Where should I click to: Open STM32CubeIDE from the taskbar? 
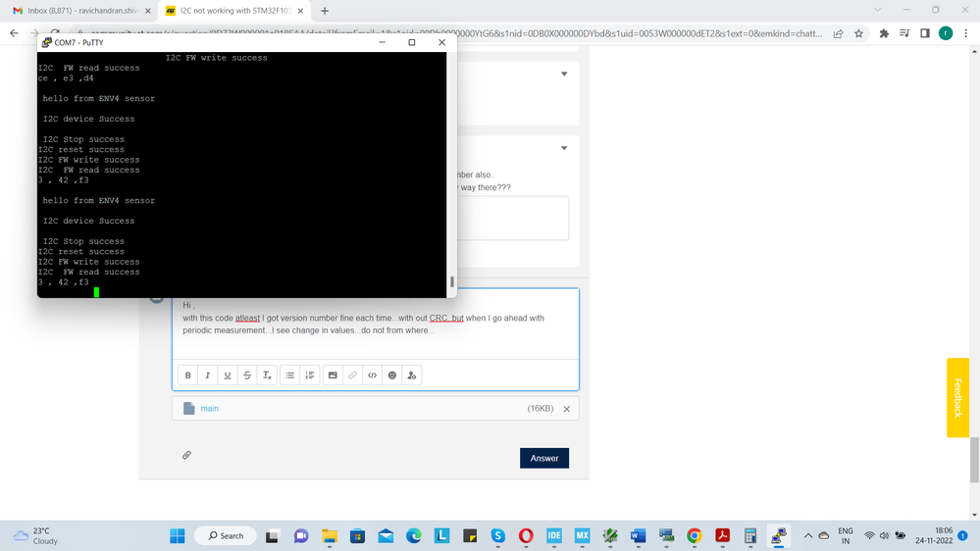click(x=554, y=536)
